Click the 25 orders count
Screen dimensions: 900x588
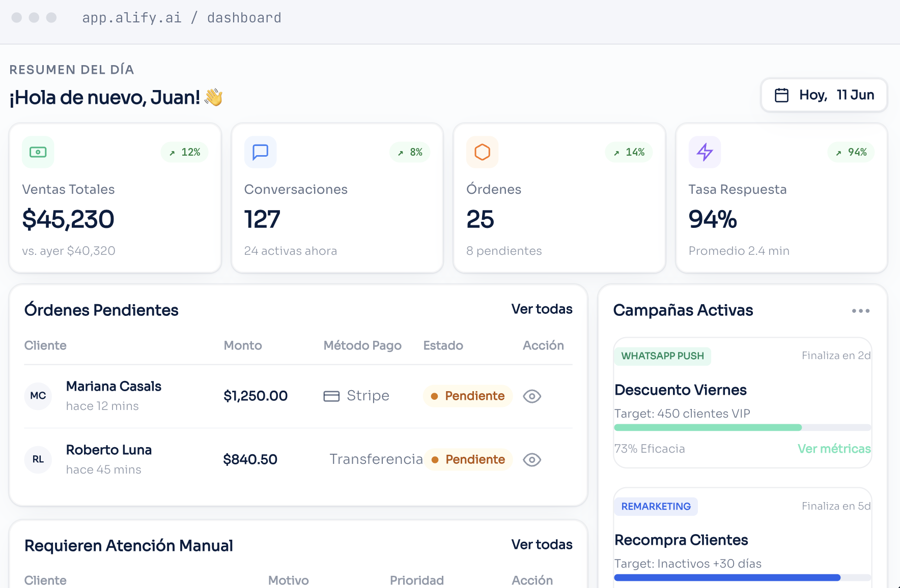tap(480, 219)
